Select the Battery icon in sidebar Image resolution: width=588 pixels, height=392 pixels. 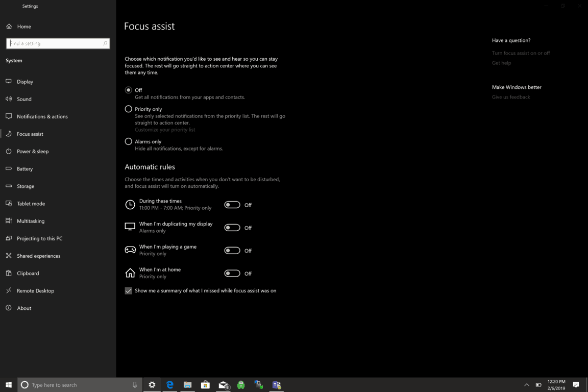(x=9, y=168)
